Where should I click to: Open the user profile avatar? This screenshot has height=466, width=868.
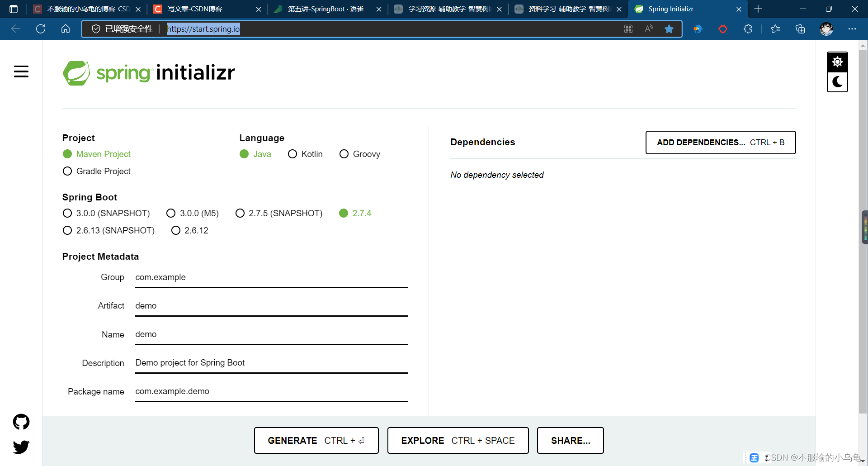click(x=826, y=29)
